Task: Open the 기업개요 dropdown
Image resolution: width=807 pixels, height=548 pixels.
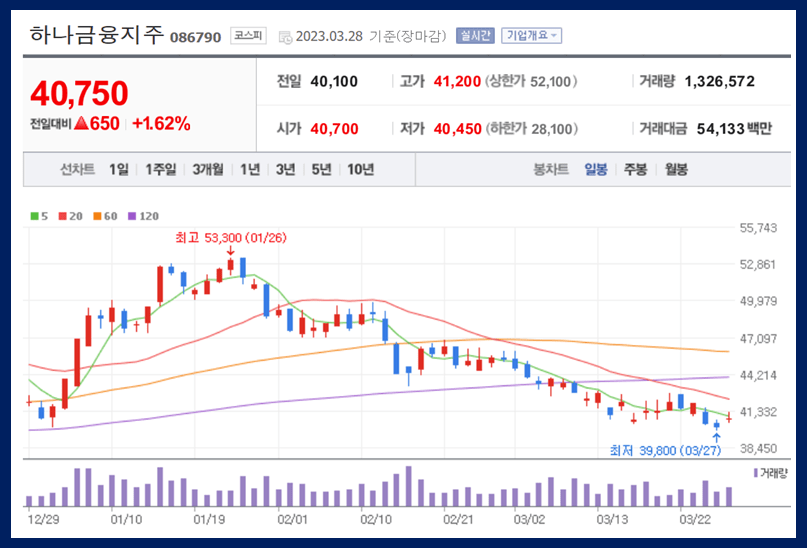Action: [532, 36]
